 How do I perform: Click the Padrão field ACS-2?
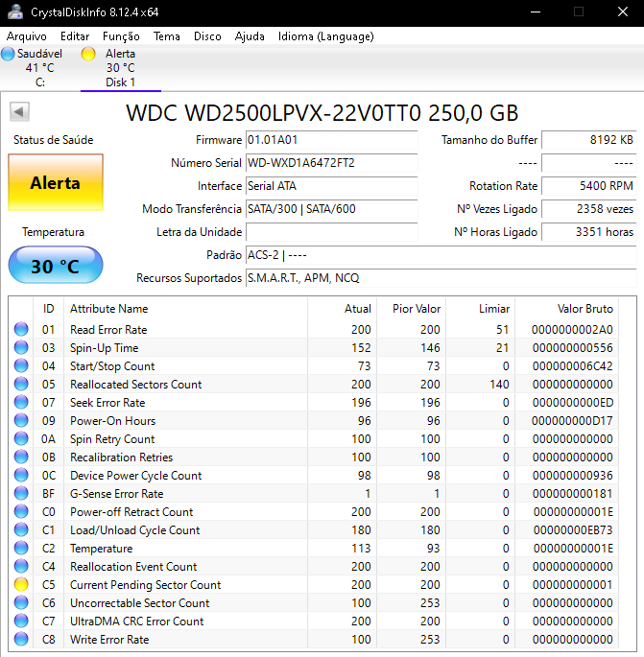(x=441, y=255)
